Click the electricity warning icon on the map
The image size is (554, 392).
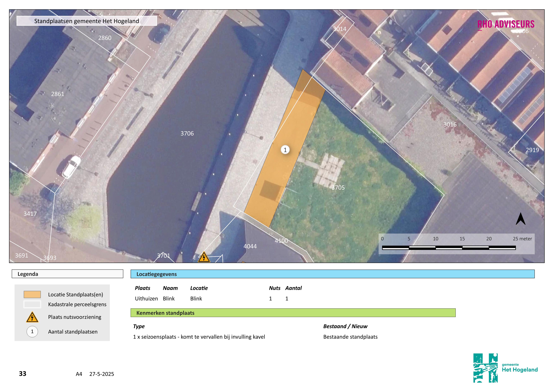click(204, 257)
